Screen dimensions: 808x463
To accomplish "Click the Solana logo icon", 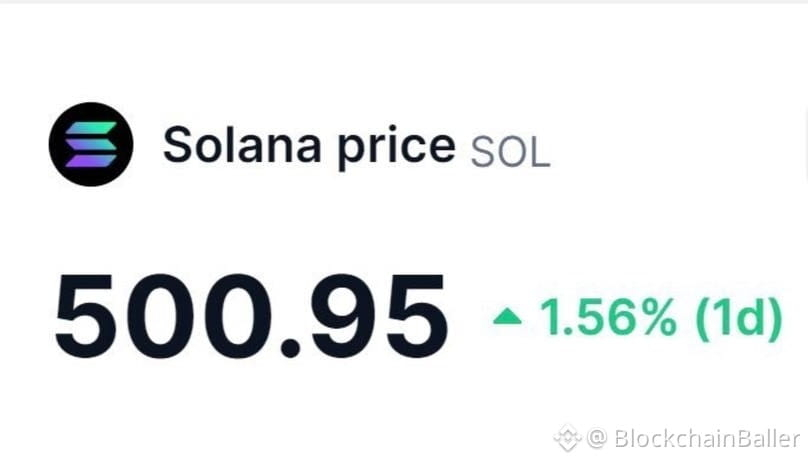I will (x=91, y=144).
